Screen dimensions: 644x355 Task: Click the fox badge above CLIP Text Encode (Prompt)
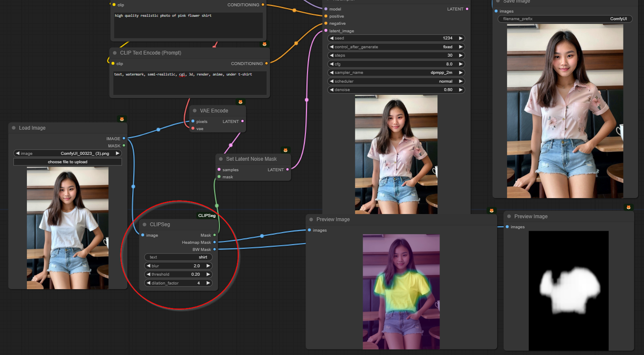(x=264, y=44)
